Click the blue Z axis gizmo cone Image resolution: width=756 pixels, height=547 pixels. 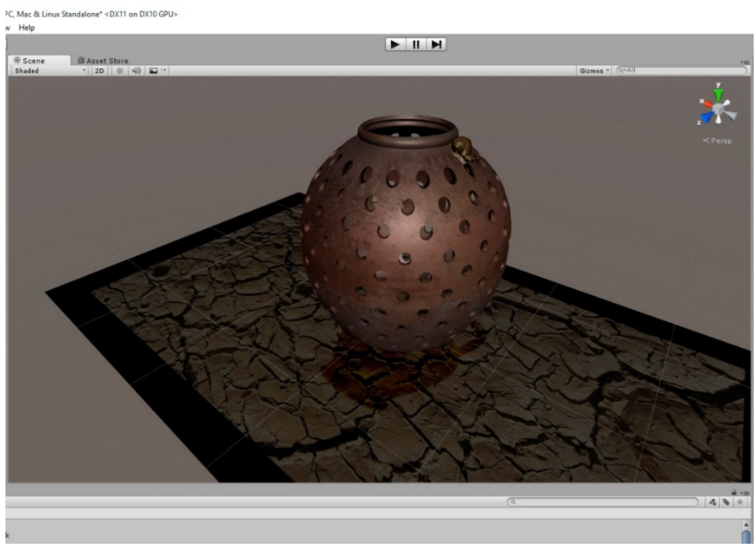707,117
